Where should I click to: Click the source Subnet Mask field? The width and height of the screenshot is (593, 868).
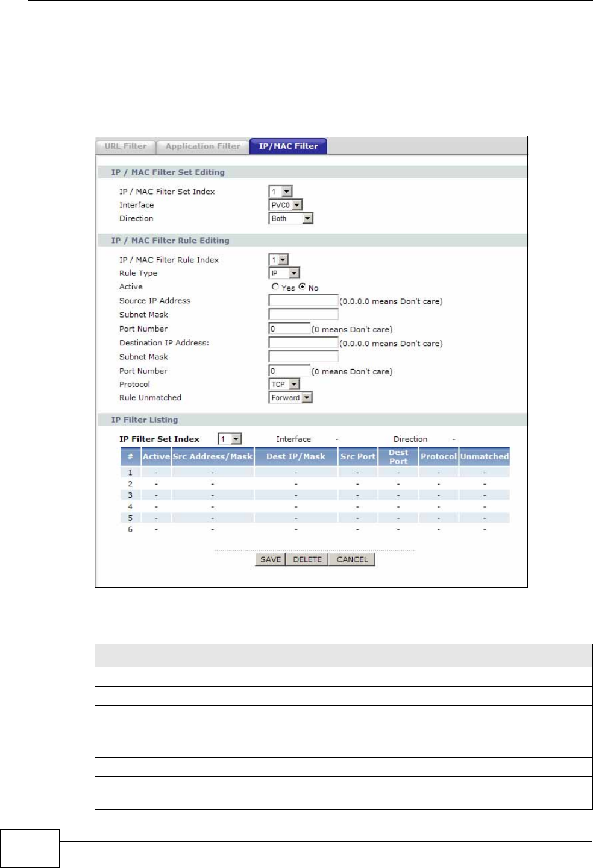(x=303, y=314)
